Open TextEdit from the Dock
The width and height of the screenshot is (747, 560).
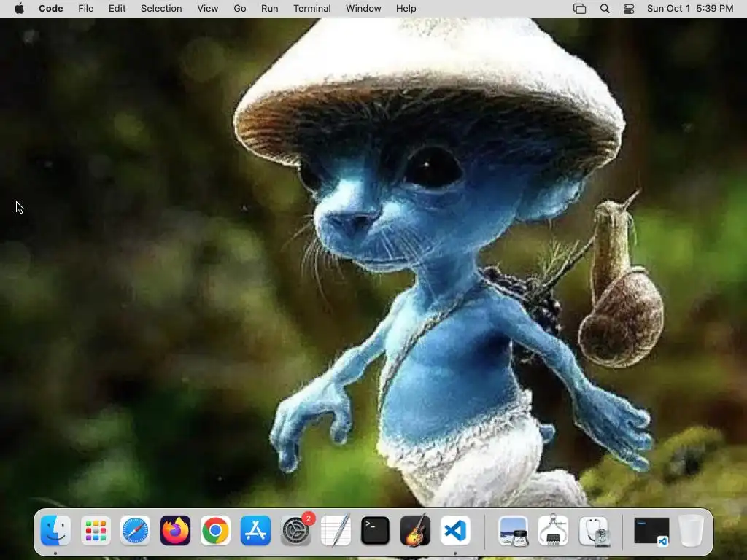[336, 531]
